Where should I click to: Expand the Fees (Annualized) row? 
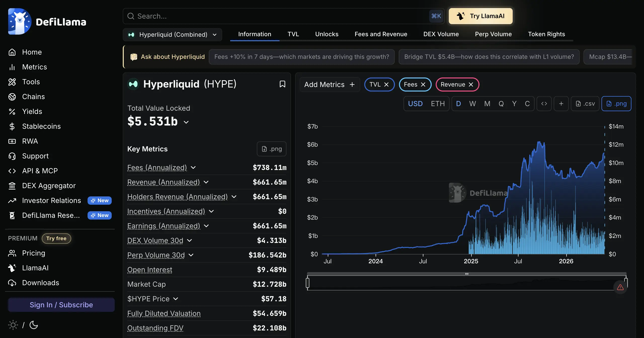[193, 167]
